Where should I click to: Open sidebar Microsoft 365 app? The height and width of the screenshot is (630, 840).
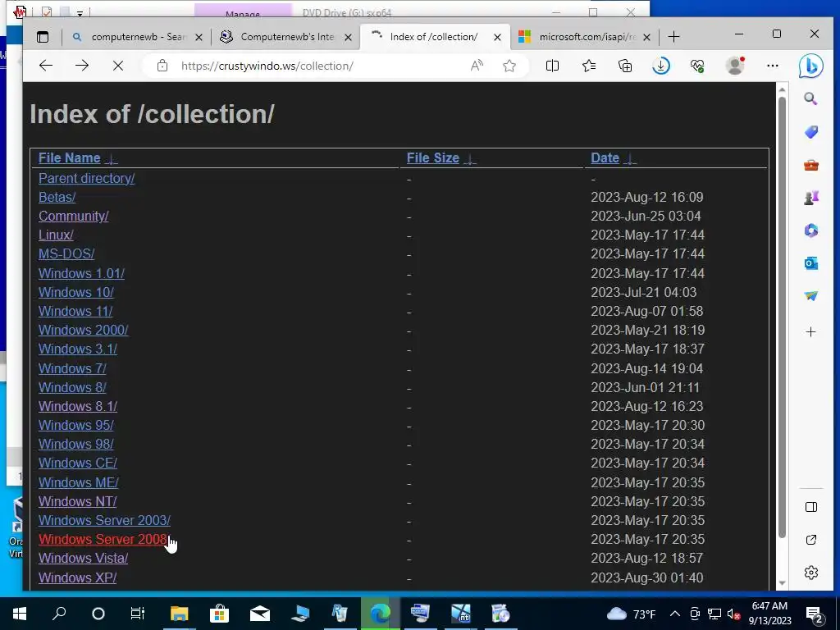[x=811, y=231]
